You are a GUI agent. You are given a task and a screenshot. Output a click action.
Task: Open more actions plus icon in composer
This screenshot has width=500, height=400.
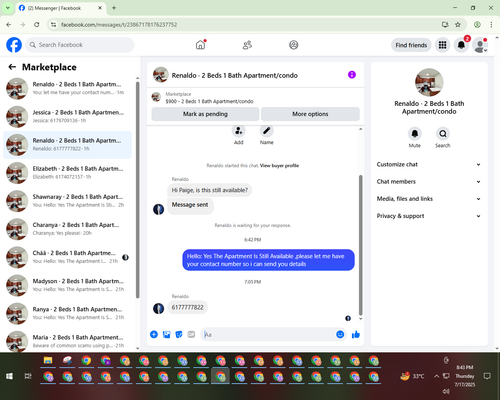pos(154,334)
